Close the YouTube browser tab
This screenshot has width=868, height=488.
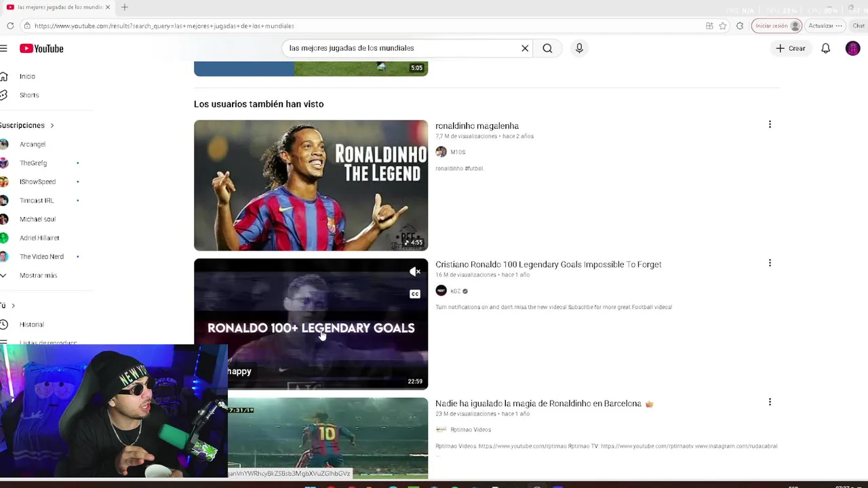coord(107,7)
